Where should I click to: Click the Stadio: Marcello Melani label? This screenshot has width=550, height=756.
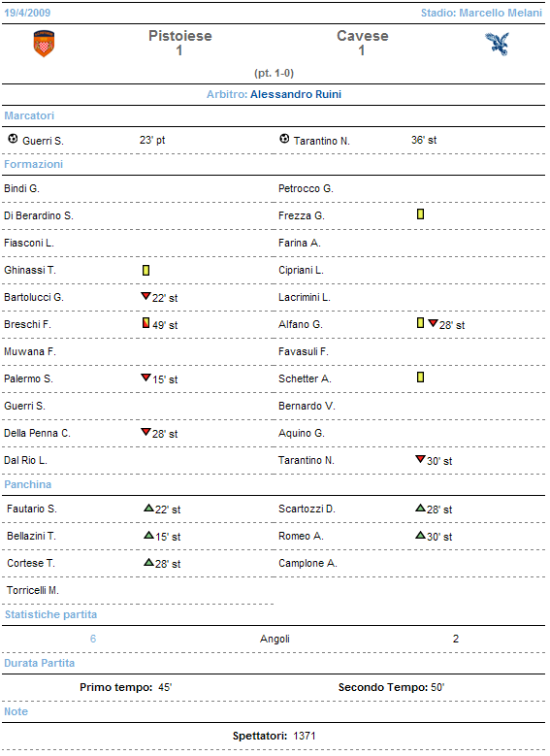pyautogui.click(x=481, y=13)
